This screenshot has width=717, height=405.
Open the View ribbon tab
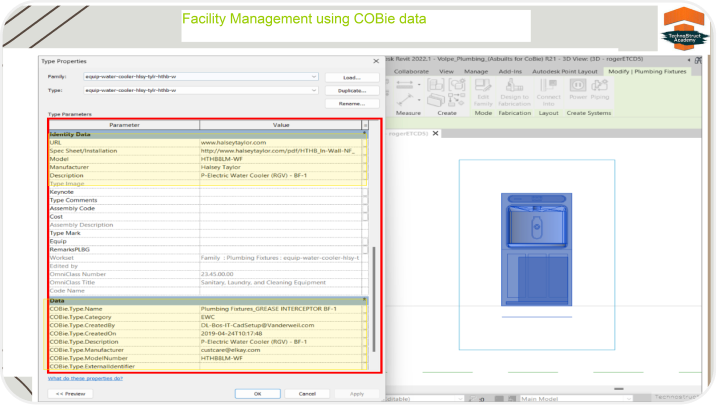tap(446, 72)
